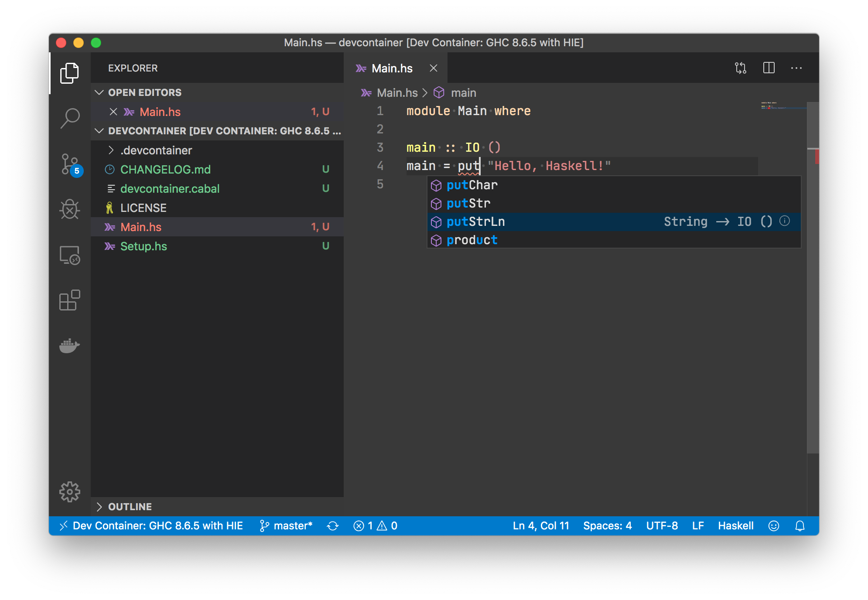Screen dimensions: 868x600
Task: Toggle the notifications bell
Action: [800, 526]
